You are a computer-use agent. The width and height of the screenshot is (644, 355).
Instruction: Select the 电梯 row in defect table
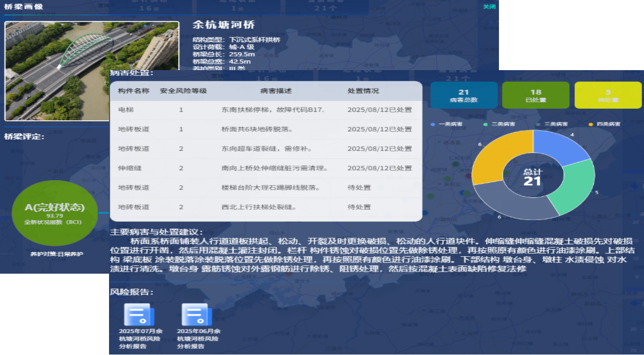pyautogui.click(x=266, y=110)
